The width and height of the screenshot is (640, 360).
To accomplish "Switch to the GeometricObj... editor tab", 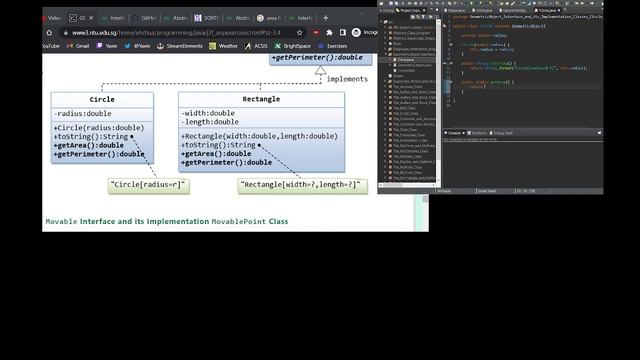I will 513,10.
